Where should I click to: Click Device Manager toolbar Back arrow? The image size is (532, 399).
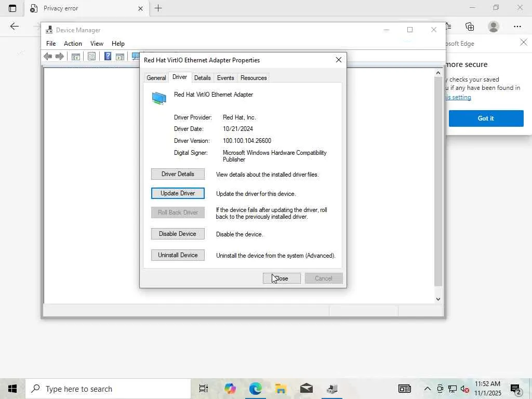pos(48,56)
